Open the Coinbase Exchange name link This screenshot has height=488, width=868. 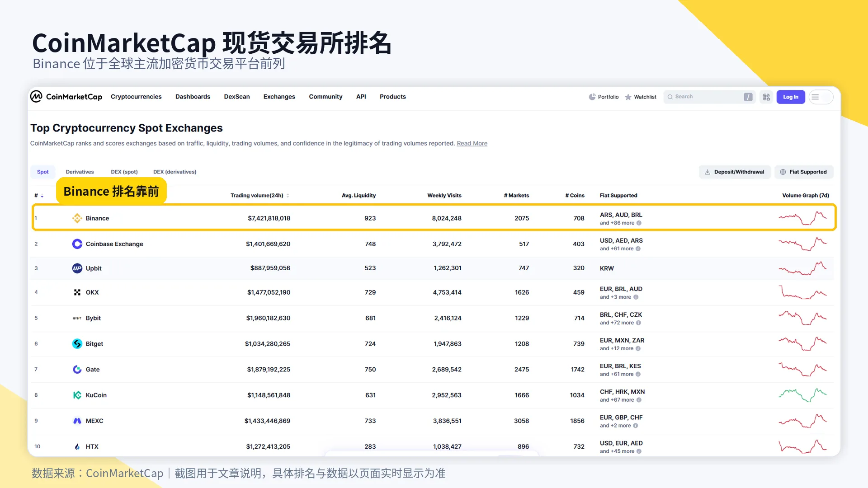[x=114, y=244]
